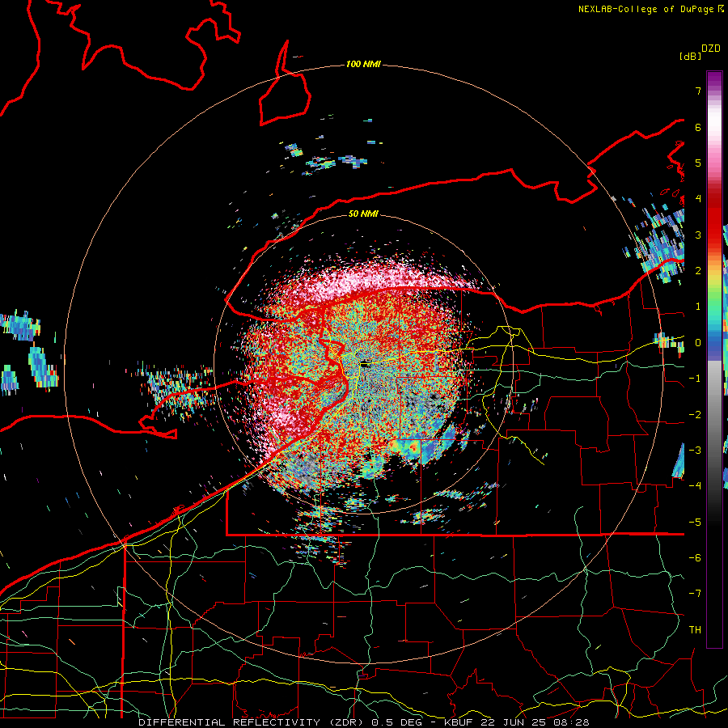728x728 pixels.
Task: Click the 0 value on color scale
Action: coord(698,343)
